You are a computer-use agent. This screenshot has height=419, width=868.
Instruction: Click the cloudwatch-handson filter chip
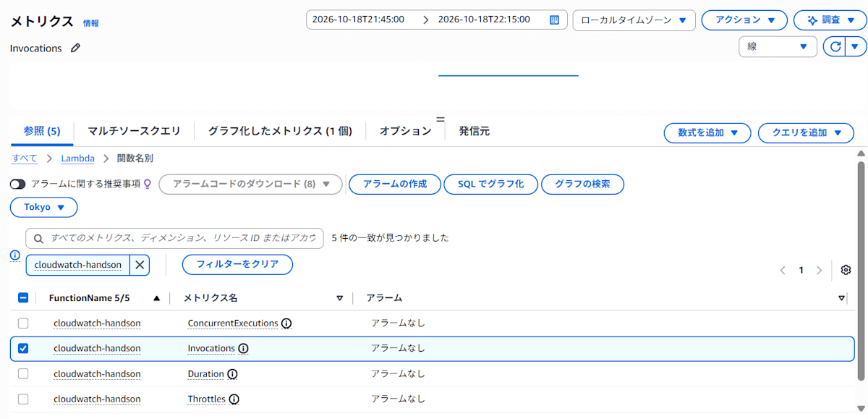(78, 265)
